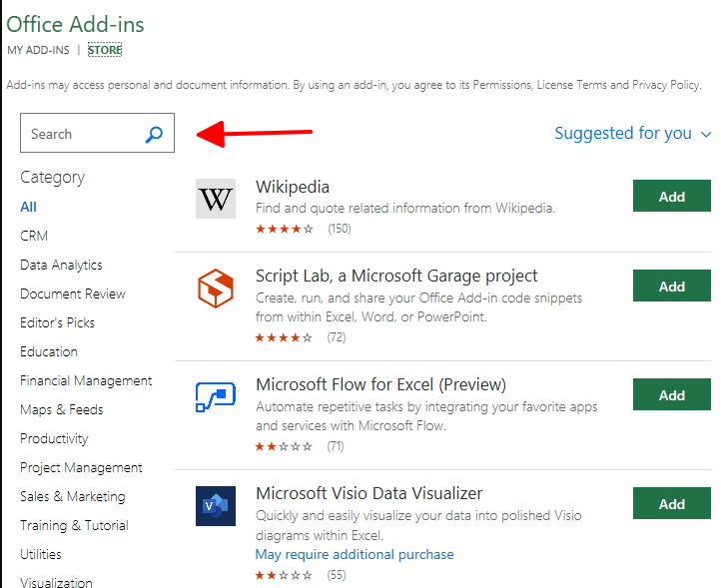Expand the Suggested for you sort dropdown

click(633, 134)
